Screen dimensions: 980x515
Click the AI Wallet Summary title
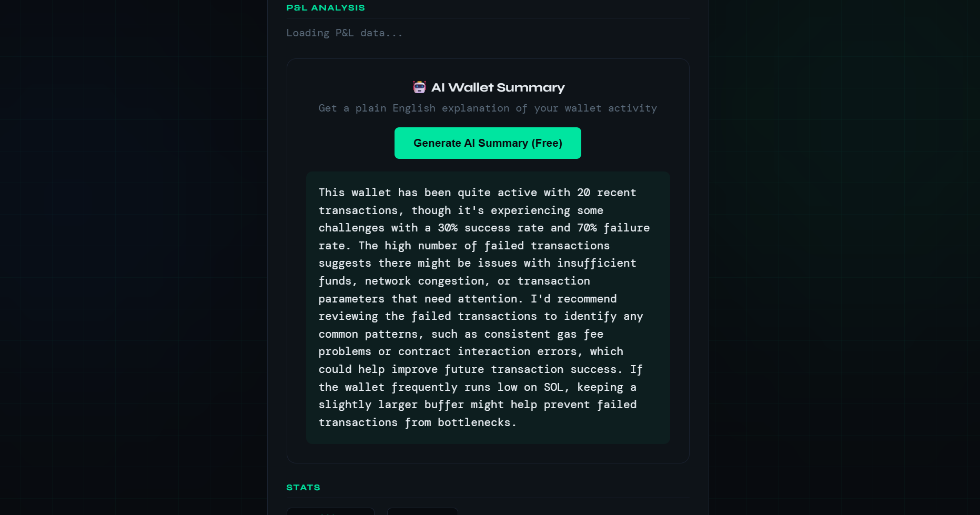pyautogui.click(x=497, y=87)
